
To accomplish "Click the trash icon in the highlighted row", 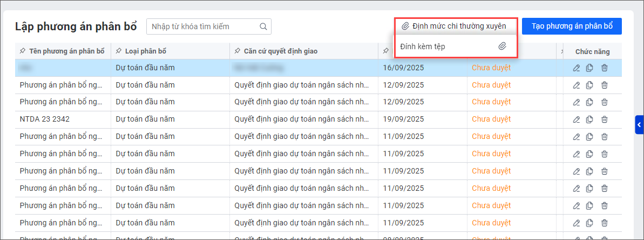I will point(604,68).
